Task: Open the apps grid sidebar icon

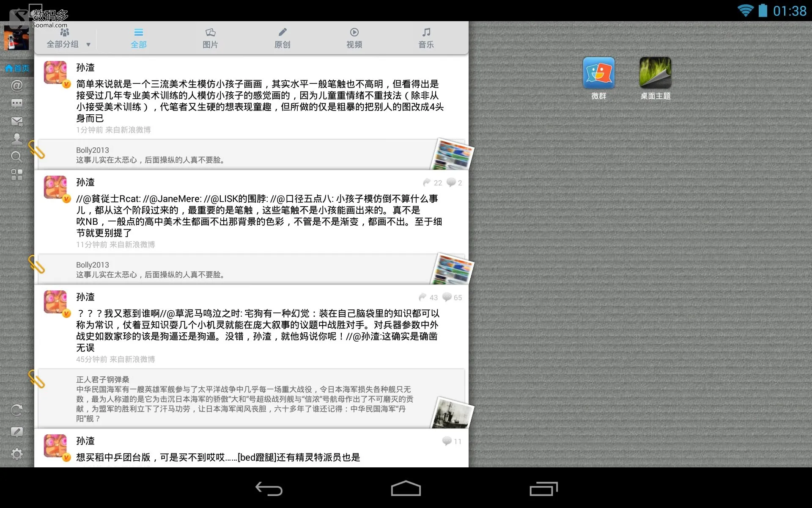Action: tap(17, 175)
